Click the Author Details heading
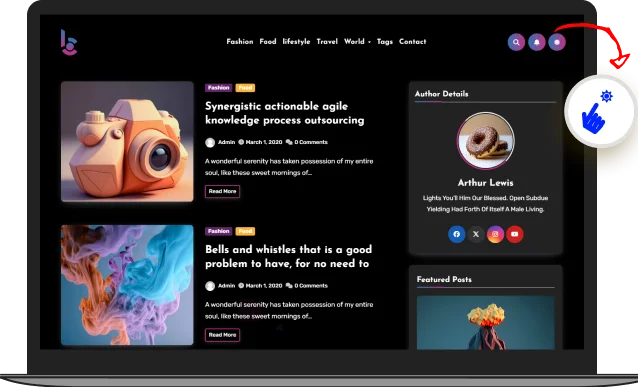638x387 pixels. click(x=441, y=94)
